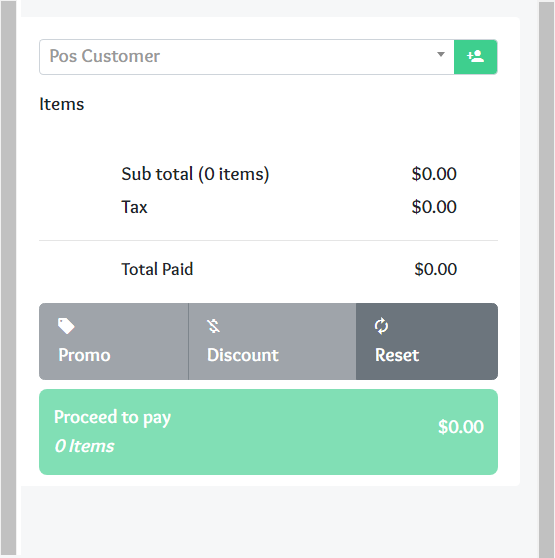The height and width of the screenshot is (558, 555).
Task: Click the Items heading
Action: pyautogui.click(x=62, y=104)
